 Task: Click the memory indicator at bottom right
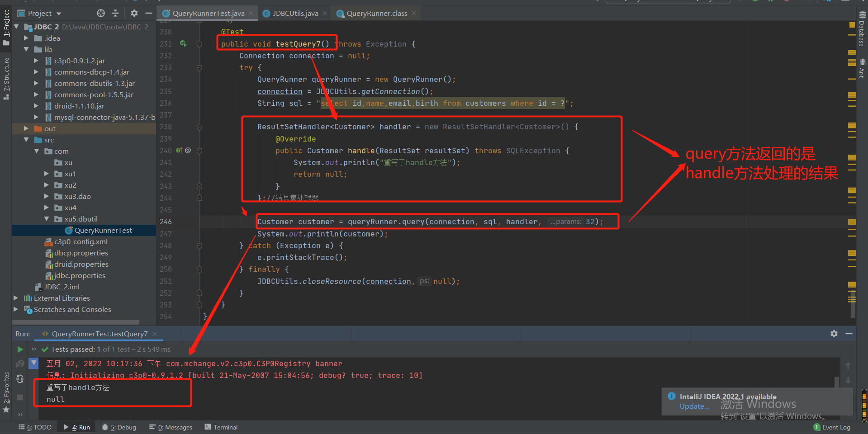[864, 405]
